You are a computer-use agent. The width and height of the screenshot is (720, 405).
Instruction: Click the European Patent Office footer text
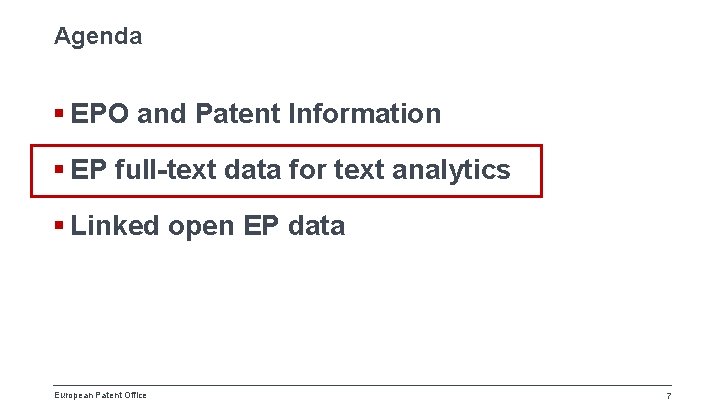click(x=101, y=395)
